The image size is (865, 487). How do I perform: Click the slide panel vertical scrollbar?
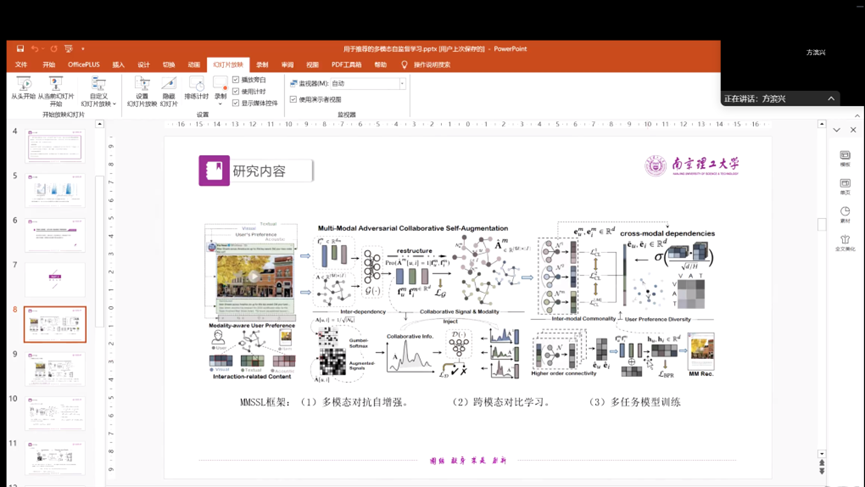pyautogui.click(x=99, y=200)
